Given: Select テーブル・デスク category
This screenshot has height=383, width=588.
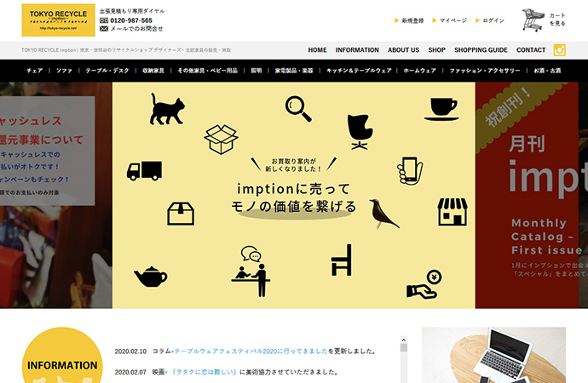Looking at the screenshot, I should tap(107, 71).
